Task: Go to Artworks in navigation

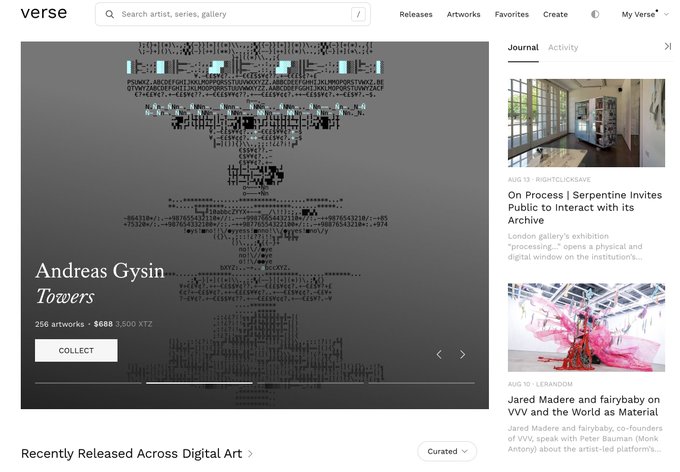Action: [x=464, y=14]
